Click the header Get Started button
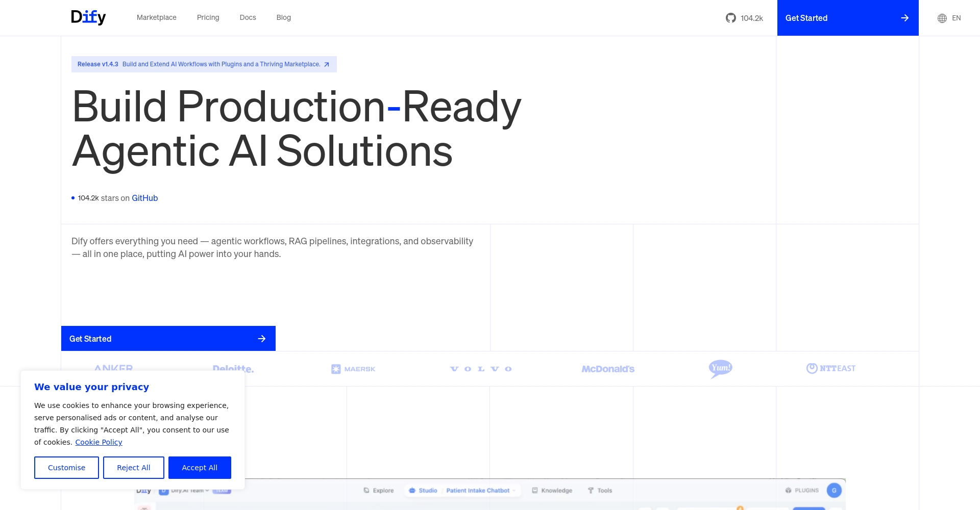Screen dimensions: 980x510 tap(848, 18)
